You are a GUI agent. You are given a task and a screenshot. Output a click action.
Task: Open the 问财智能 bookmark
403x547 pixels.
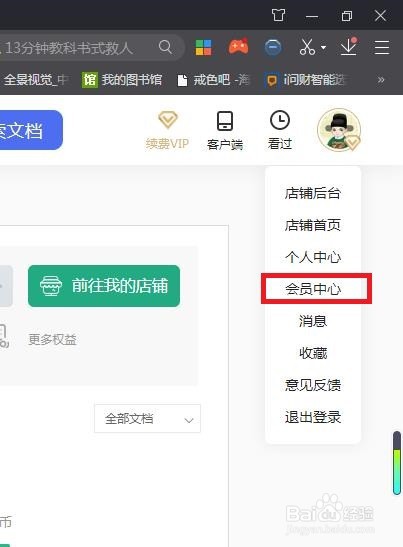coord(306,80)
